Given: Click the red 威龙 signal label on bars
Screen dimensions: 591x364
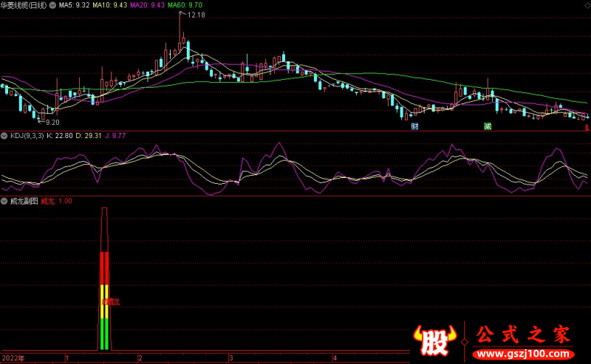Looking at the screenshot, I should (110, 301).
